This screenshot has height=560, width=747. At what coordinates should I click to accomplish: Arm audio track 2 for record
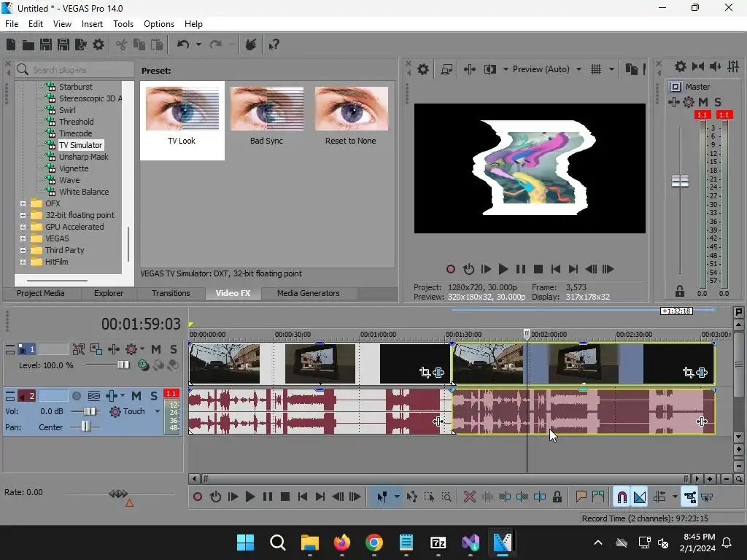tap(76, 396)
